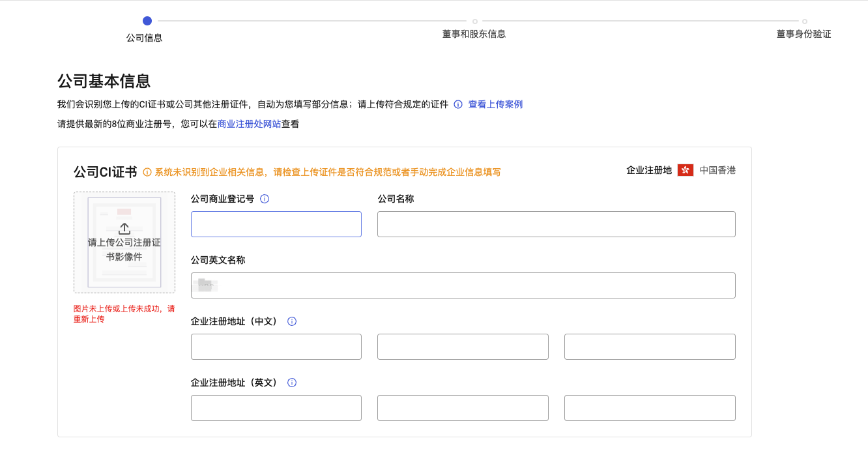
Task: Click info icon next to 企业注册地址（英文）
Action: [x=291, y=383]
